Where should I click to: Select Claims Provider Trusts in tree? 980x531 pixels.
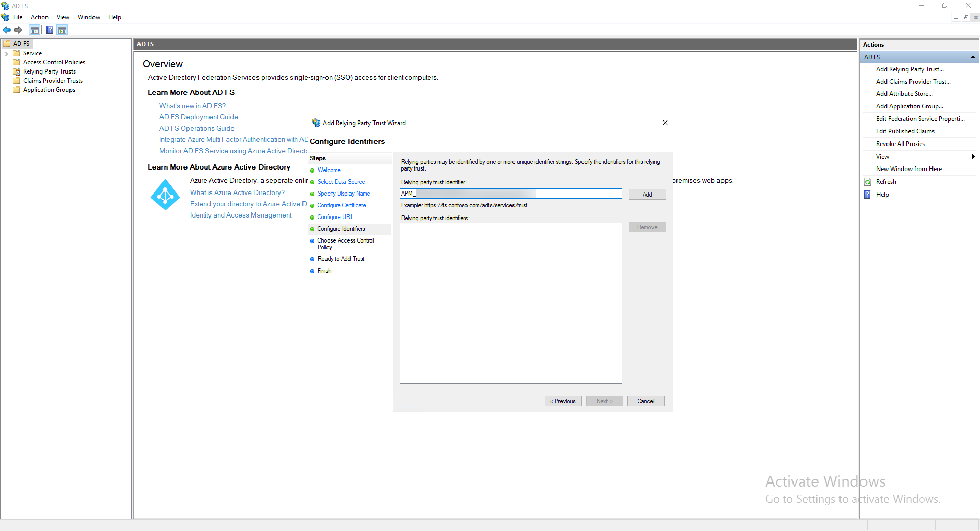53,81
